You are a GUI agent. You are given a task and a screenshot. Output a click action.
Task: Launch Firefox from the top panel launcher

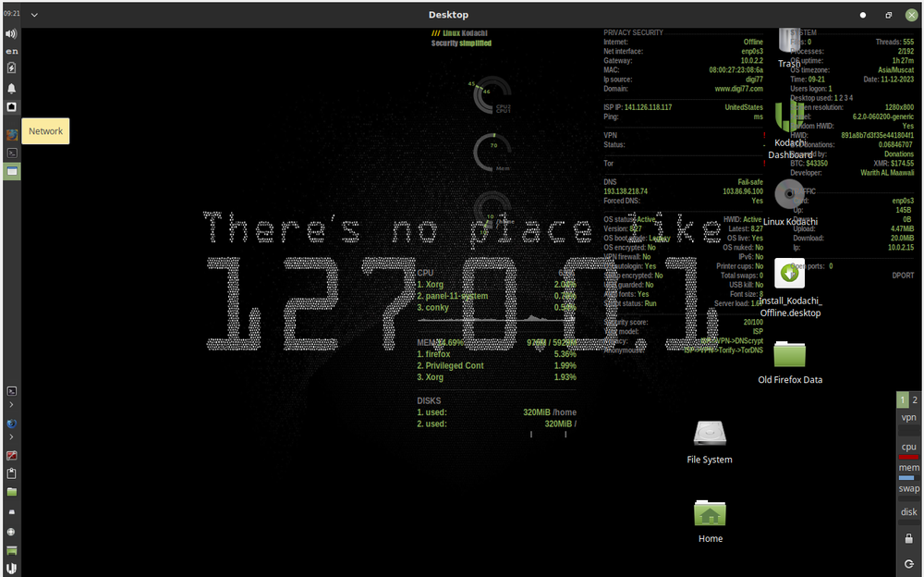(x=11, y=134)
